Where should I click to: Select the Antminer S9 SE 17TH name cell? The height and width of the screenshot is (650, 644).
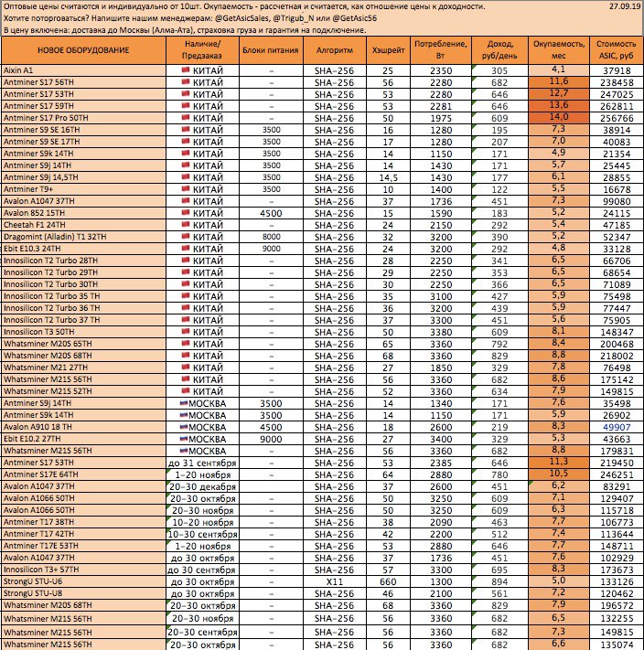[x=83, y=142]
